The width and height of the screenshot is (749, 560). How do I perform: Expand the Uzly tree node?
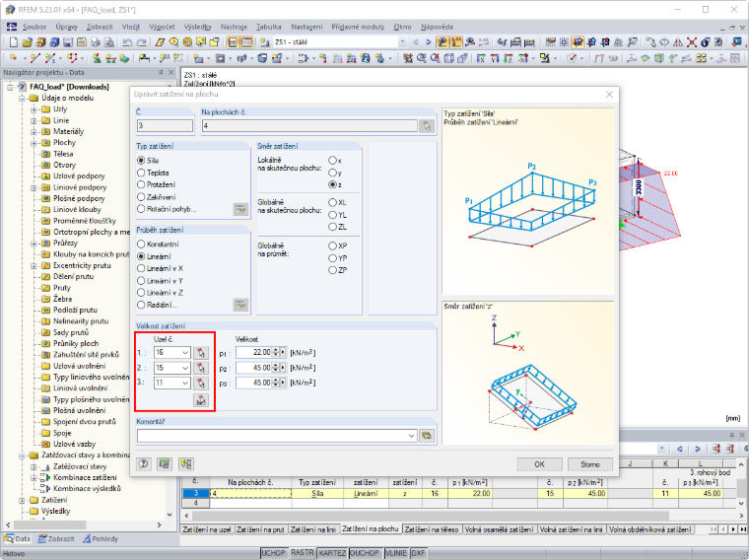point(34,109)
